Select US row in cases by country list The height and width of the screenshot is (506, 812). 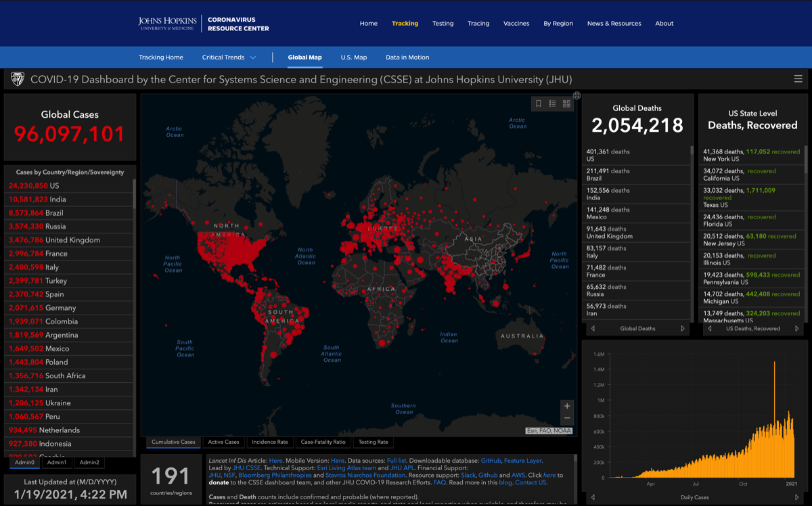(x=69, y=185)
